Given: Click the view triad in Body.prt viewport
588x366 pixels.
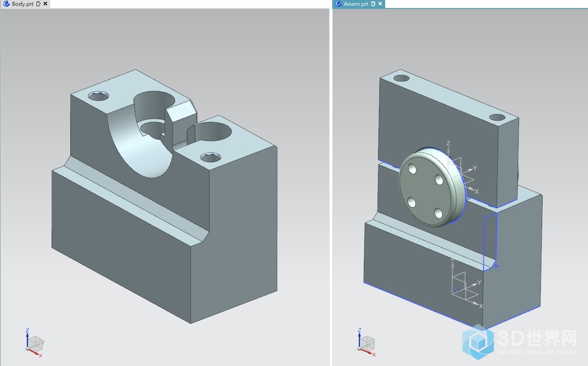Looking at the screenshot, I should (x=34, y=343).
